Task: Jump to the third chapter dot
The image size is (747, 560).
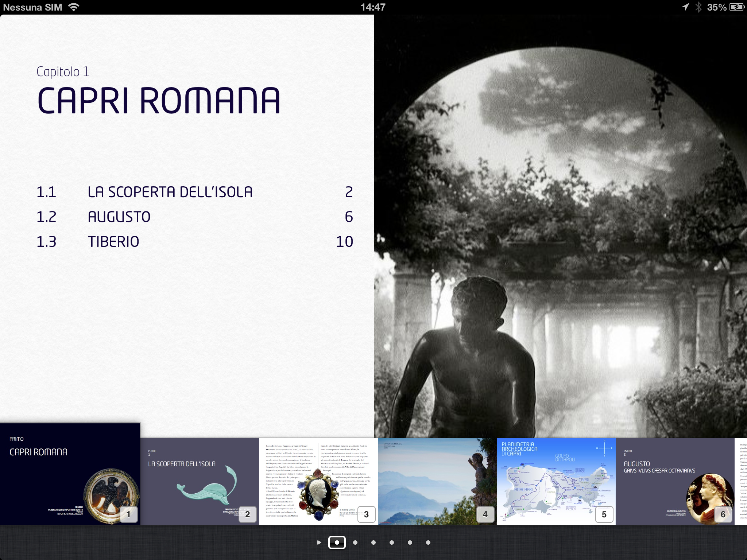Action: click(373, 542)
